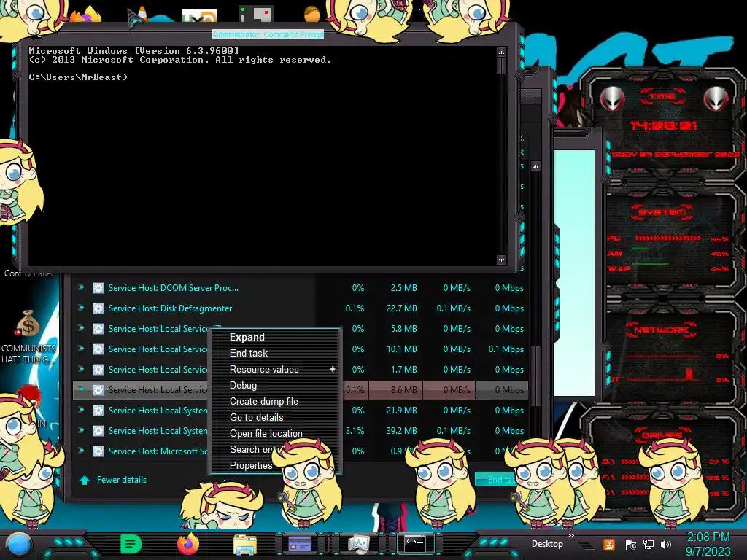Choose Expand in the context menu
Image resolution: width=747 pixels, height=560 pixels.
tap(275, 337)
